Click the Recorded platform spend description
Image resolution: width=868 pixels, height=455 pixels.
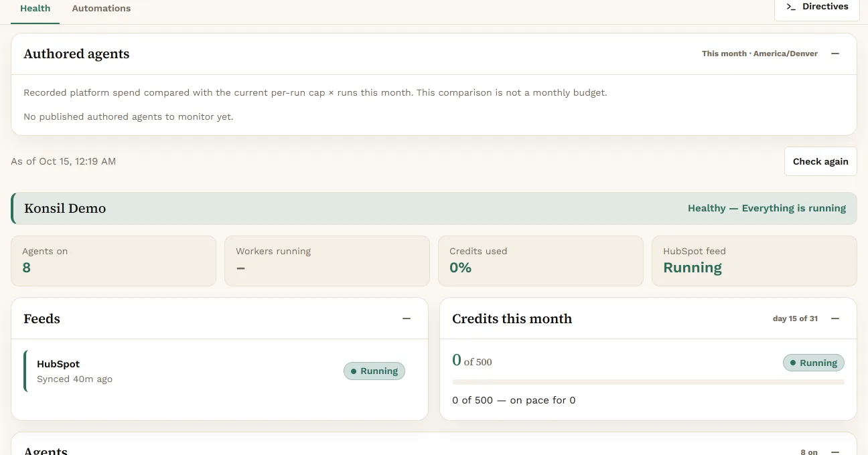pos(315,92)
